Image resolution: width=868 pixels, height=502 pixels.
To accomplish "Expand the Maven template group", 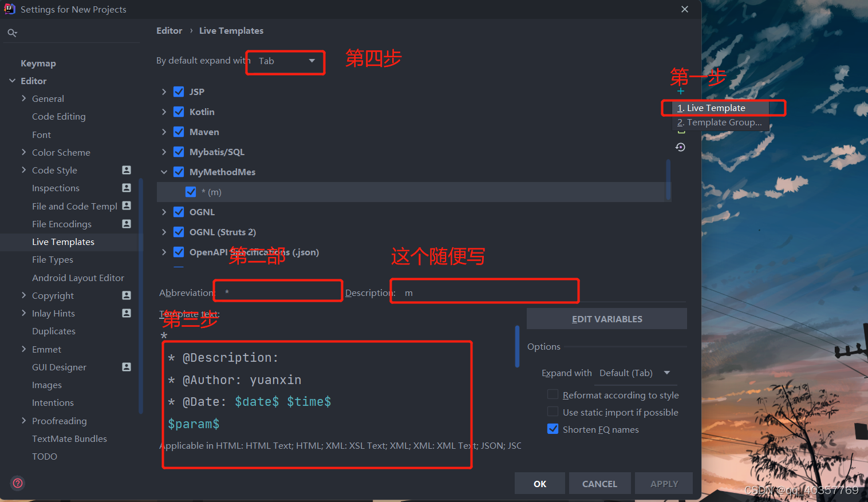I will (x=164, y=132).
